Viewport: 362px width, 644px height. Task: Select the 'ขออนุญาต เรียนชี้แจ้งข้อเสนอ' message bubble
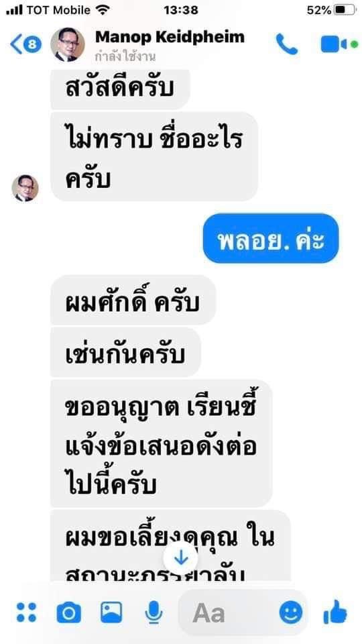pos(161,443)
